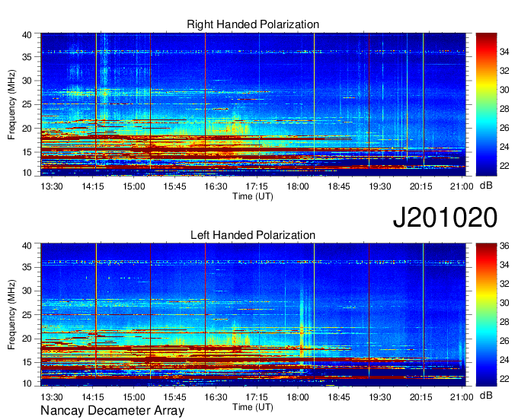Click "Frequency (MHz)" axis label of Left Handed plot
518x420 pixels.
(x=11, y=315)
